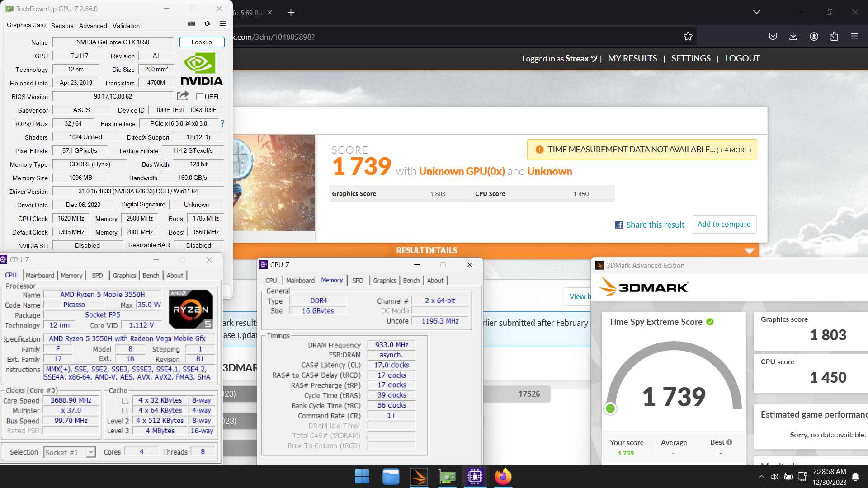
Task: Open Graphics tab in Memory CPU-Z window
Action: pyautogui.click(x=385, y=280)
